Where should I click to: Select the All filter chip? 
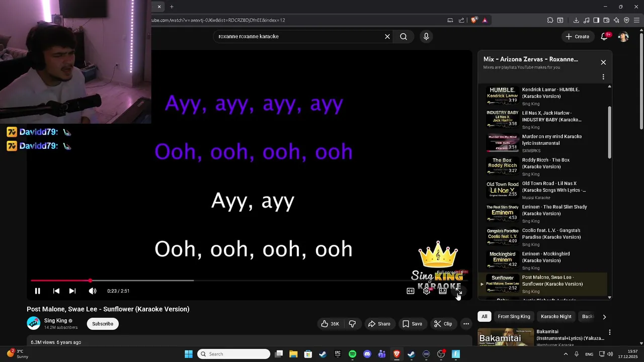484,316
